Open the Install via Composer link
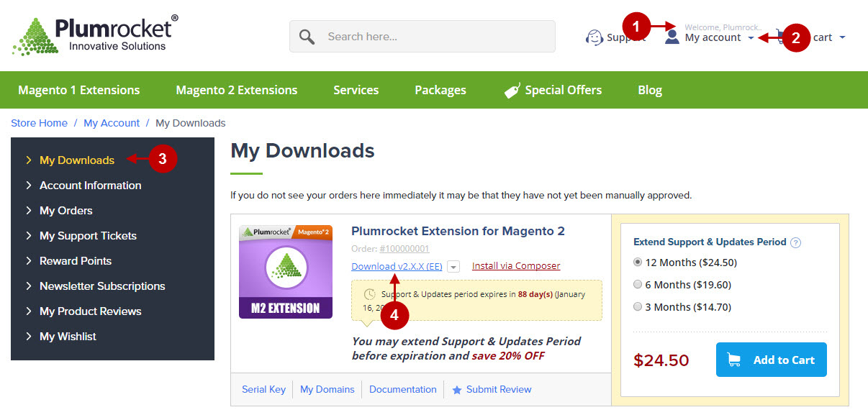This screenshot has height=415, width=868. (x=515, y=265)
